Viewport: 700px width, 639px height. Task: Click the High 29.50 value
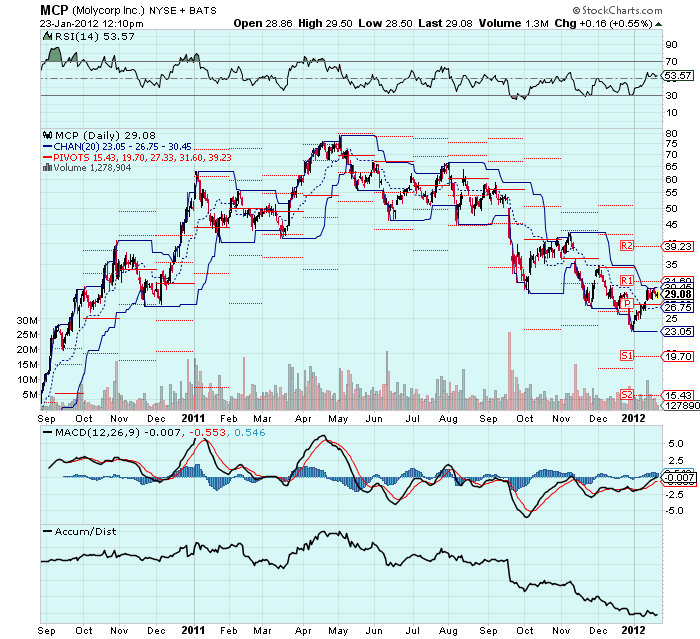coord(325,24)
